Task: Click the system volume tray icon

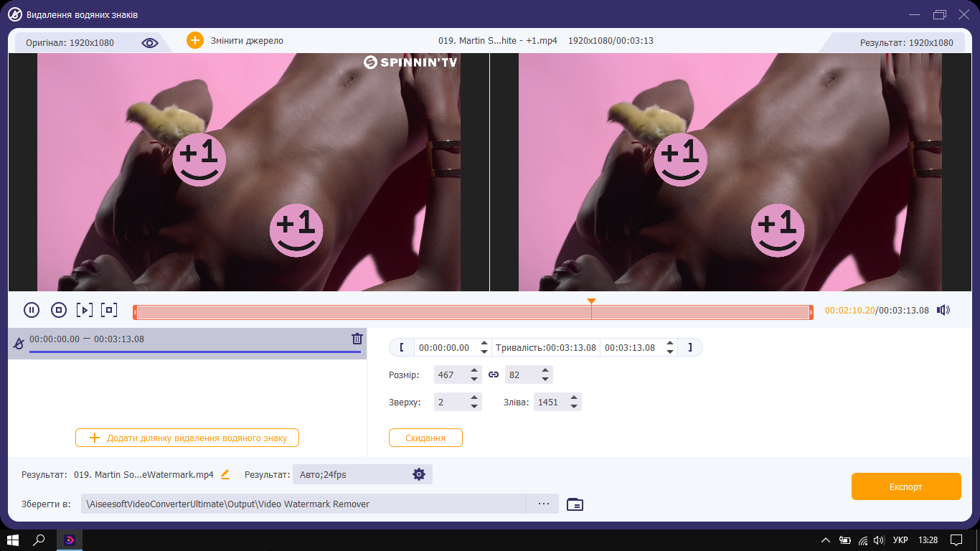Action: click(x=878, y=540)
